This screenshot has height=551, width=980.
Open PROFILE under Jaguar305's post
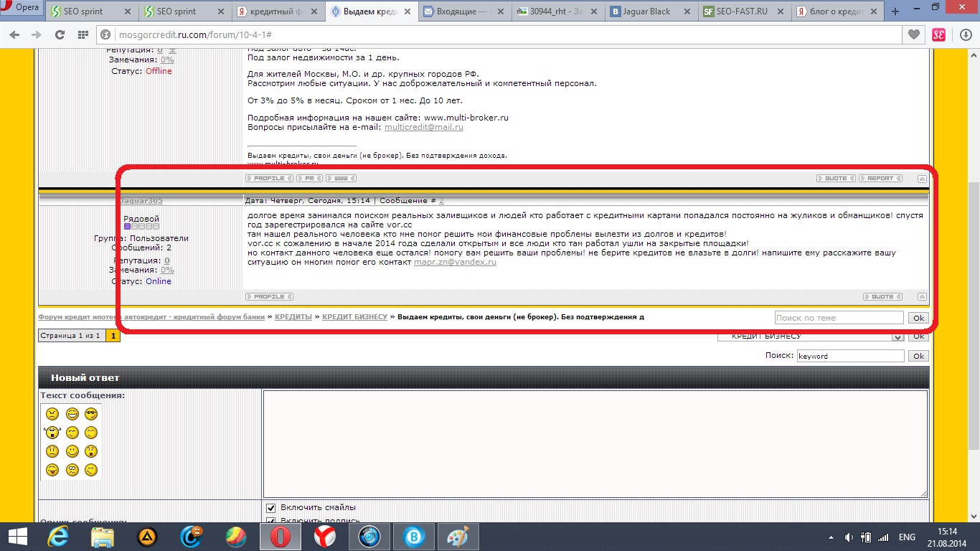269,296
